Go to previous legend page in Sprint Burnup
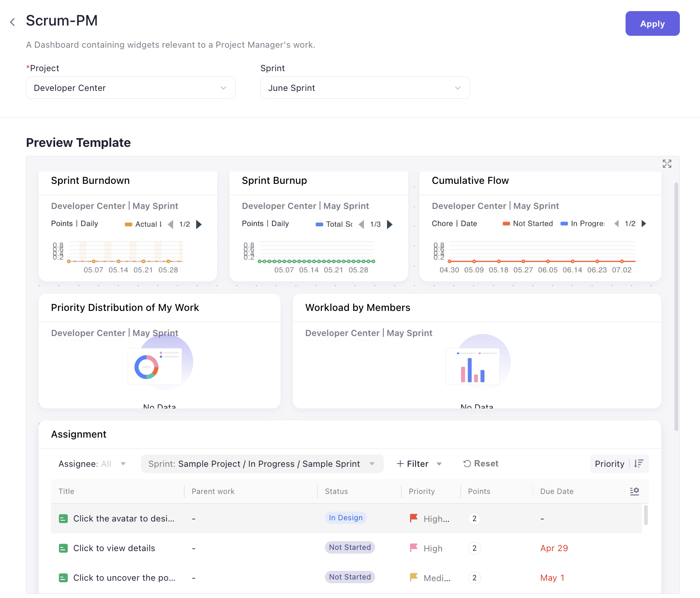This screenshot has height=598, width=700. (x=362, y=224)
